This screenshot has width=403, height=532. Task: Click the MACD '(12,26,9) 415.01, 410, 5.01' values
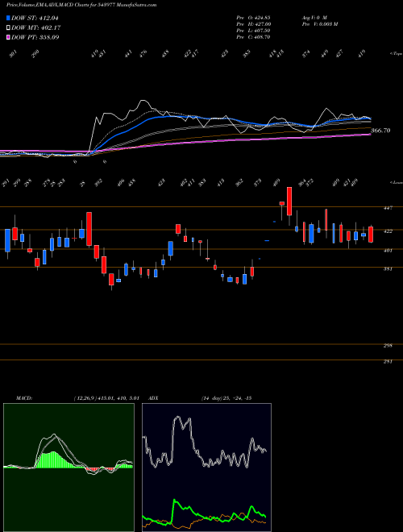(x=106, y=398)
